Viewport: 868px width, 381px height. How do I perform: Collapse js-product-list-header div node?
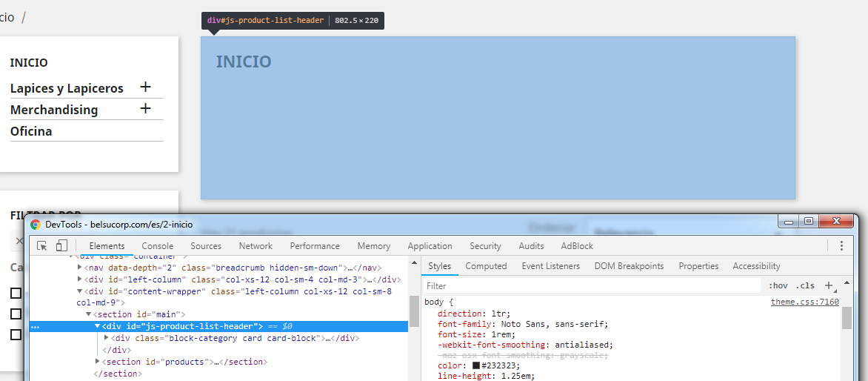(98, 326)
